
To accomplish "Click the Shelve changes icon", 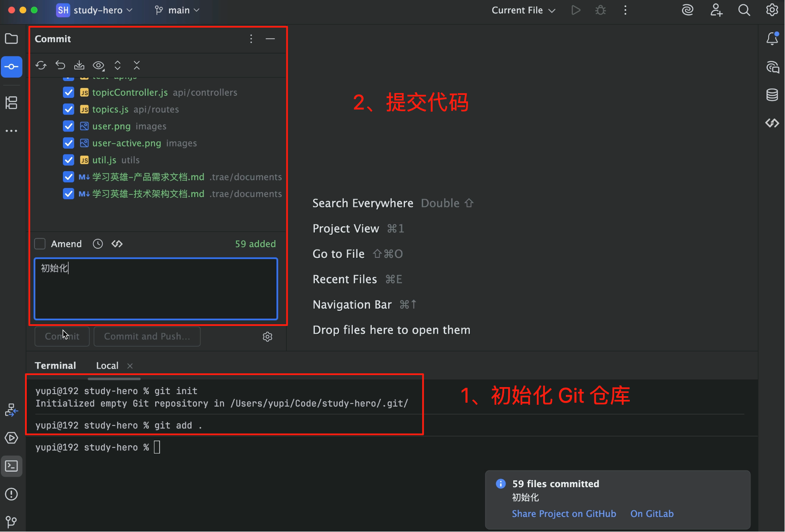I will tap(79, 65).
